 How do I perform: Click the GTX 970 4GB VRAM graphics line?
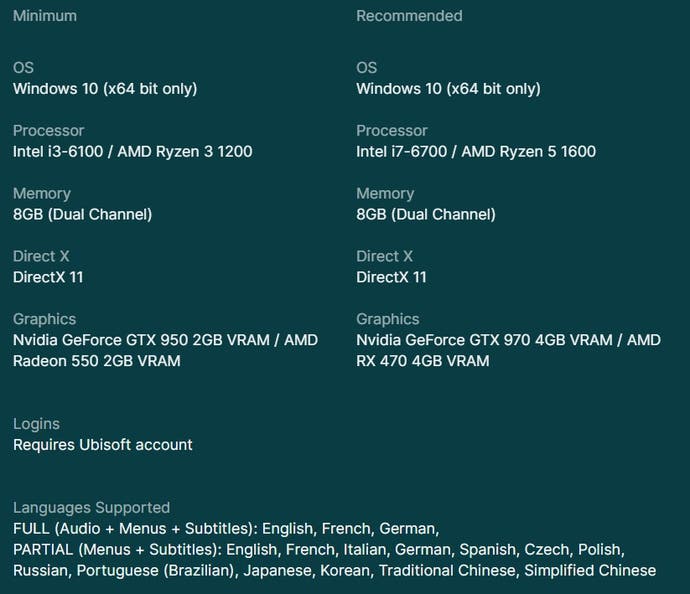point(509,340)
